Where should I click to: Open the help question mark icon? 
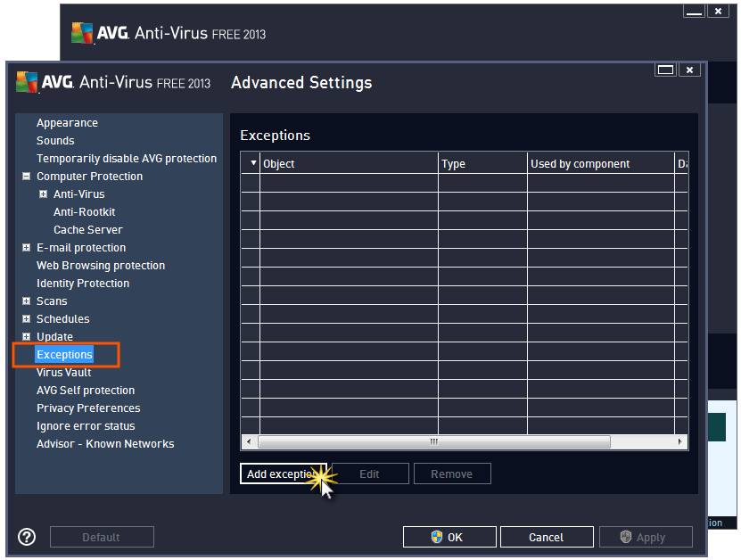pos(27,537)
